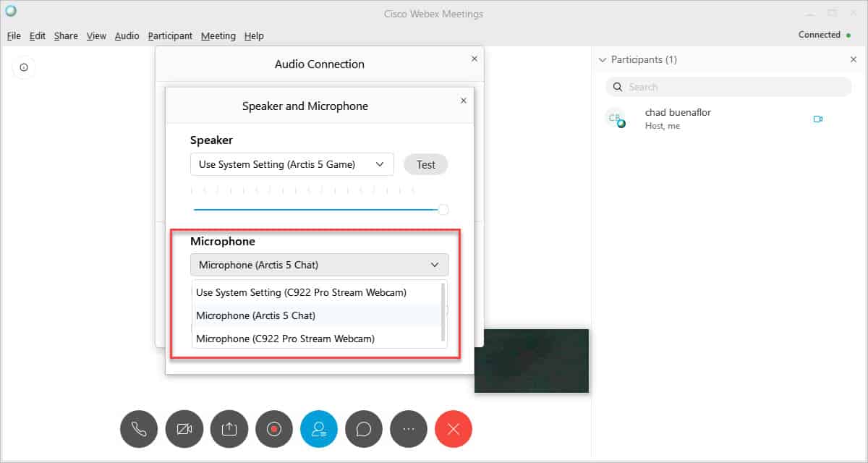
Task: Select participant chad buenaflor
Action: (728, 119)
